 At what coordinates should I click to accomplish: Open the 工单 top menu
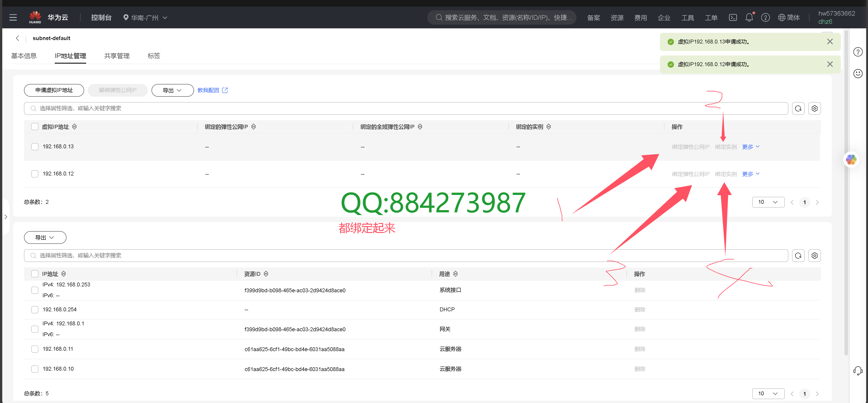pyautogui.click(x=711, y=17)
